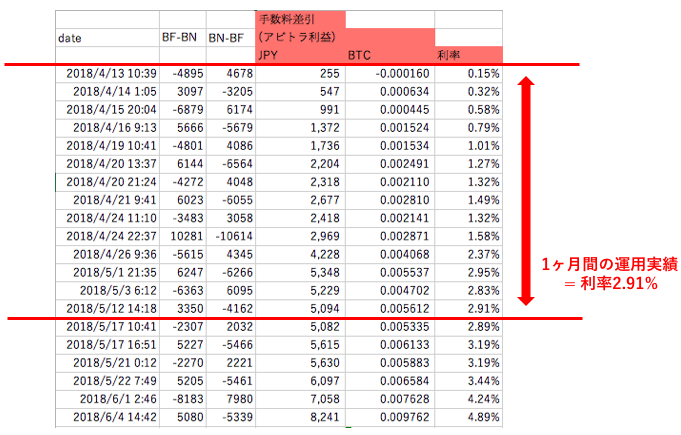Select rate cell 3.44%
681x435 pixels.
[x=469, y=381]
